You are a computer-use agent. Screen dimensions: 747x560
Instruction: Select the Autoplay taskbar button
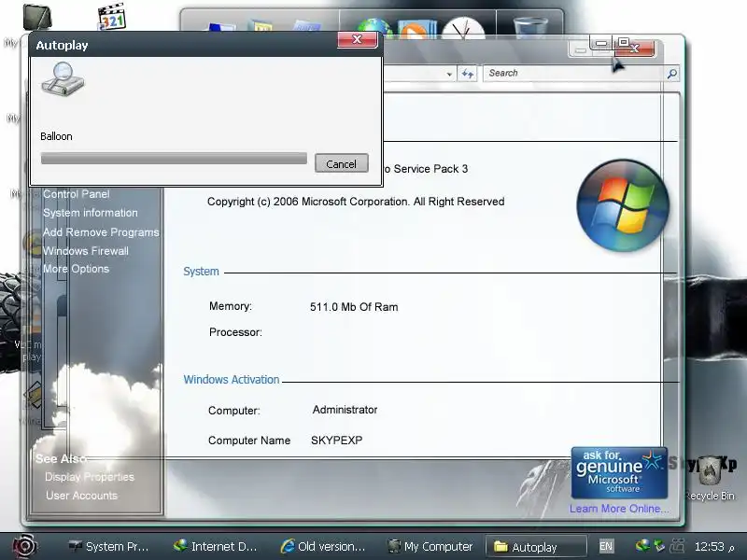535,547
